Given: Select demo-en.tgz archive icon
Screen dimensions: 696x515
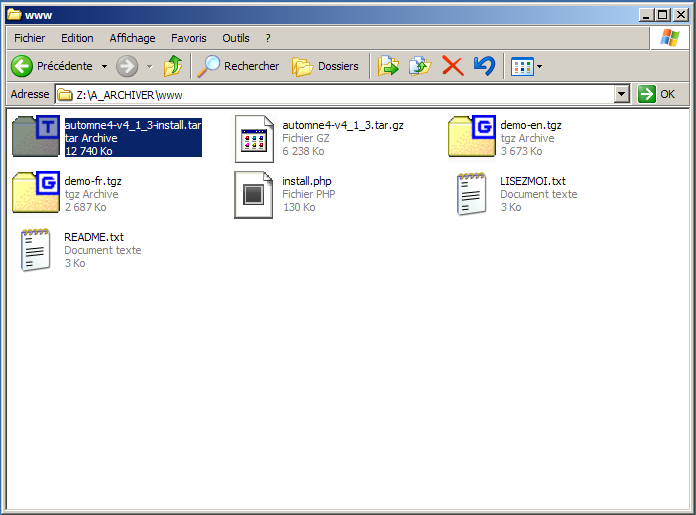Looking at the screenshot, I should 472,136.
